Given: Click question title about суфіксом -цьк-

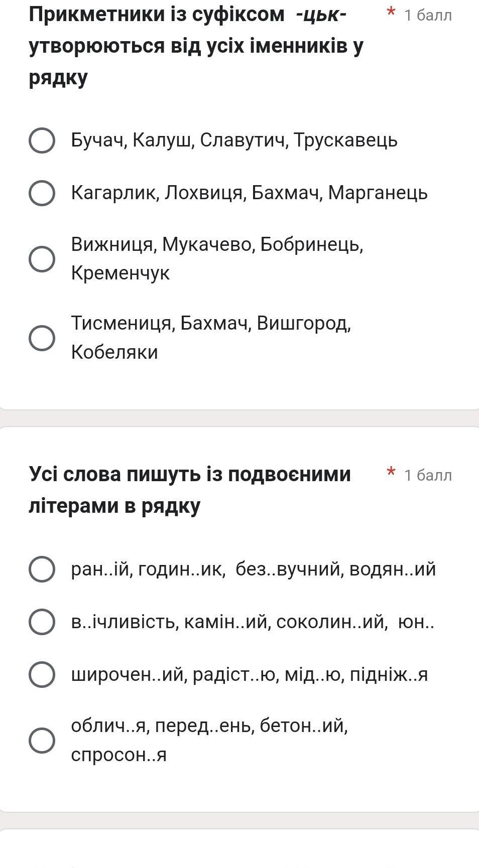Looking at the screenshot, I should (x=196, y=46).
